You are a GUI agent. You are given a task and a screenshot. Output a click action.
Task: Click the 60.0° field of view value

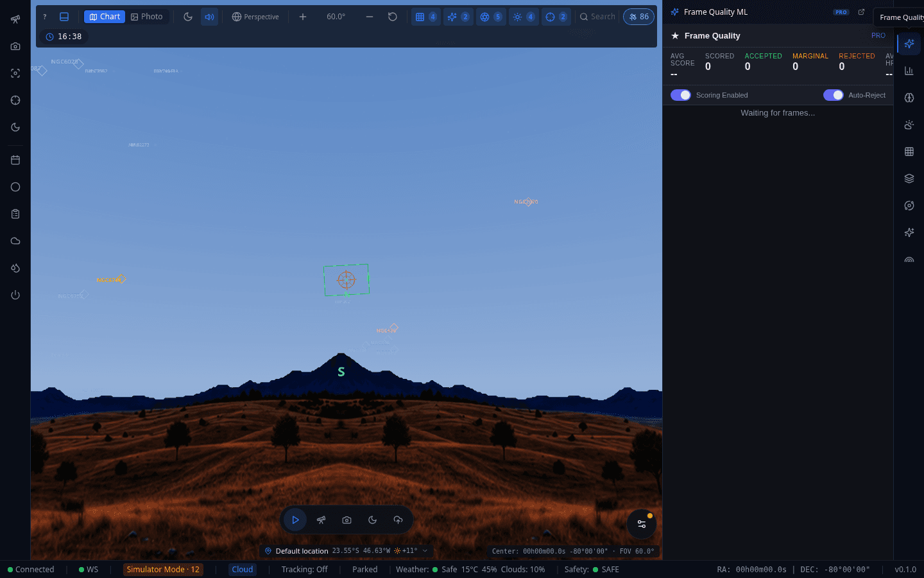(336, 17)
